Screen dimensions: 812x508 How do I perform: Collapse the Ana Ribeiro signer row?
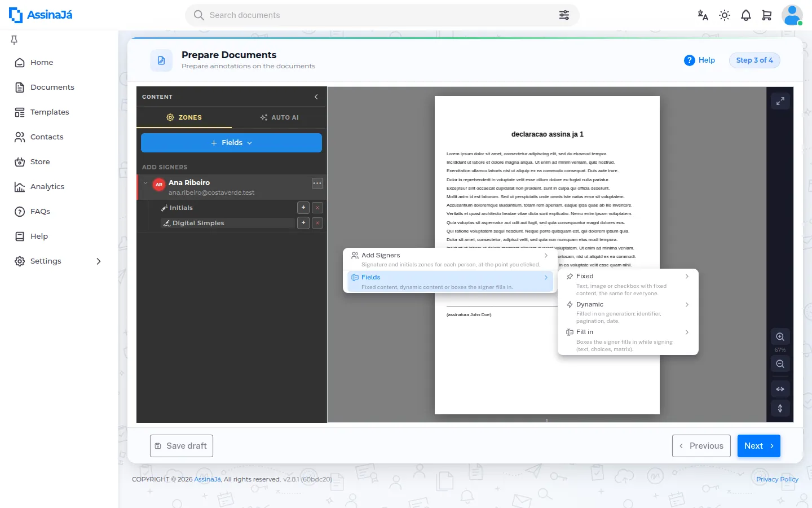pos(145,183)
